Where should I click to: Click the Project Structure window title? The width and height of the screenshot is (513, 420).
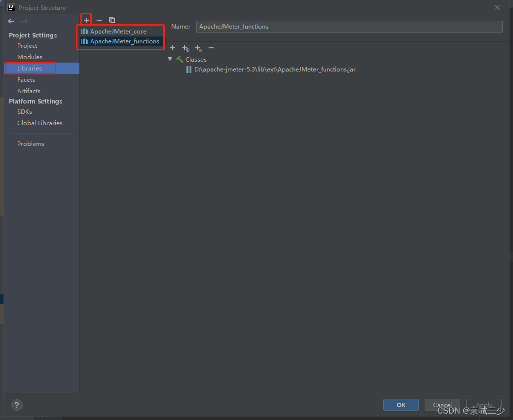(x=42, y=7)
